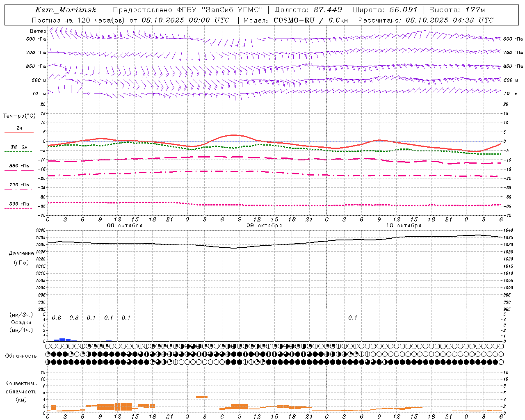Viewport: 525px width, 420px height.
Task: Click the date label 10 октября
Action: (x=404, y=226)
